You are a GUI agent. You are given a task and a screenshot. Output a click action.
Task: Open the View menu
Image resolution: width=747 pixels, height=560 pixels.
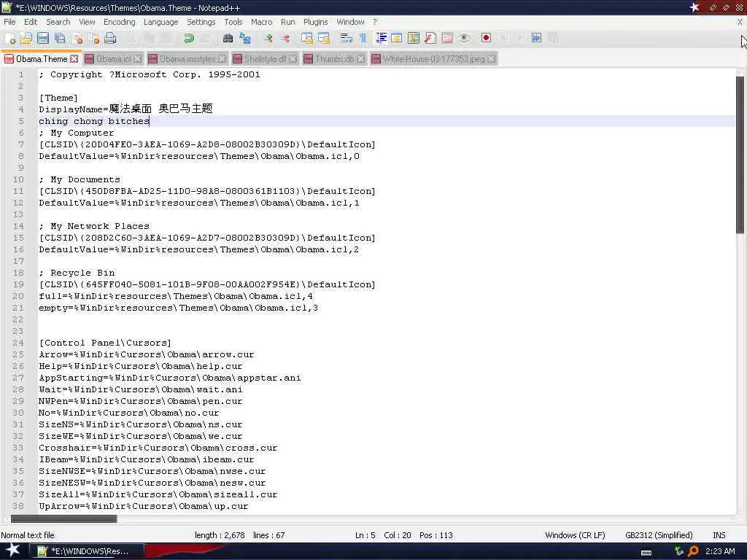(x=87, y=22)
